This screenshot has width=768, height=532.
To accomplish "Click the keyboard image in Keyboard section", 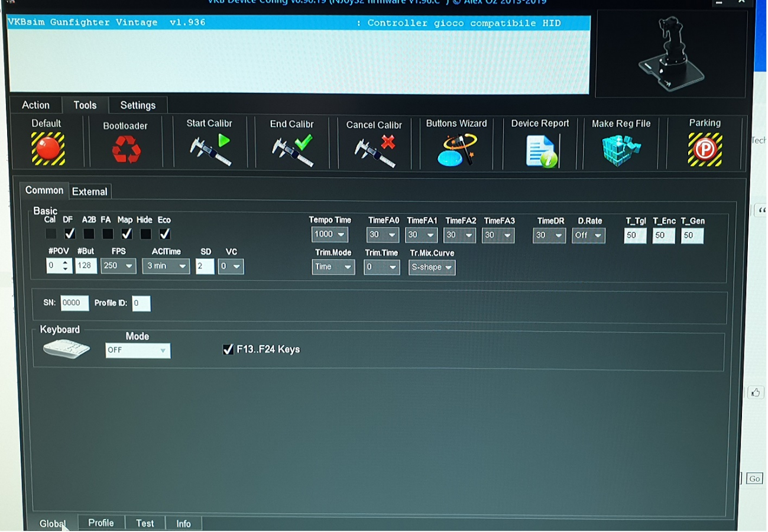I will pyautogui.click(x=66, y=349).
